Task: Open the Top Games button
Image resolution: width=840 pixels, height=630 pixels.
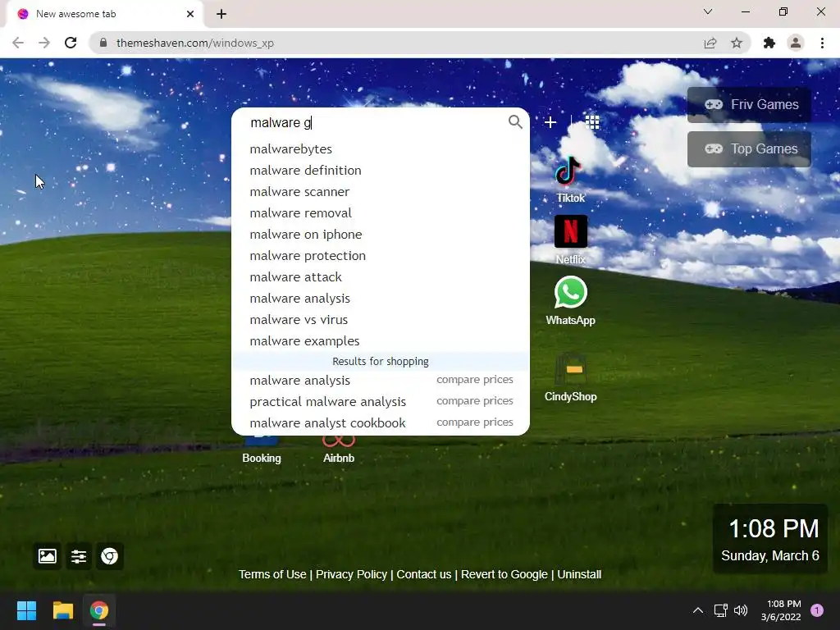Action: (749, 149)
